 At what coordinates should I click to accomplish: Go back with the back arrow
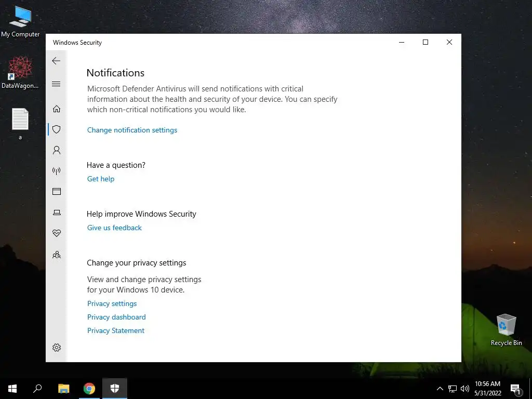(x=56, y=61)
